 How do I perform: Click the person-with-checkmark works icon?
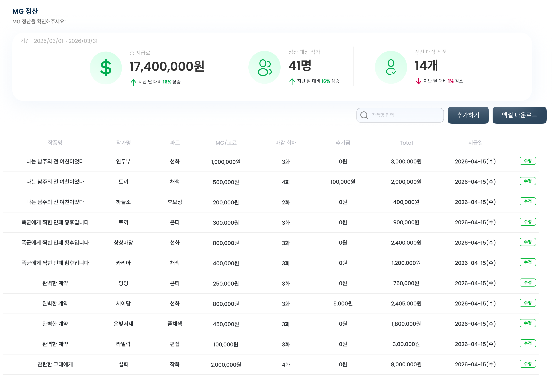tap(391, 67)
